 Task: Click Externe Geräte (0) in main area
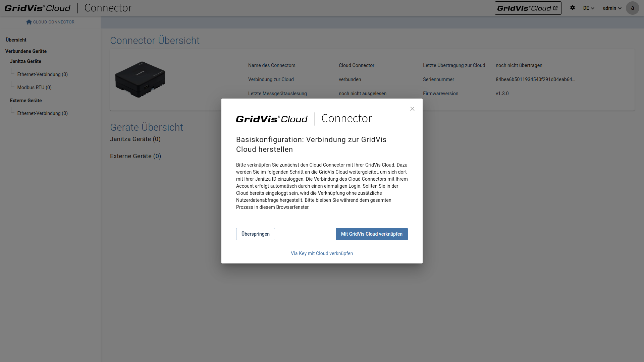136,156
